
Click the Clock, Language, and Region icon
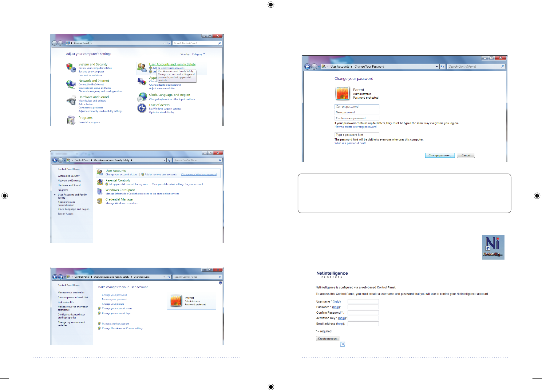(142, 97)
